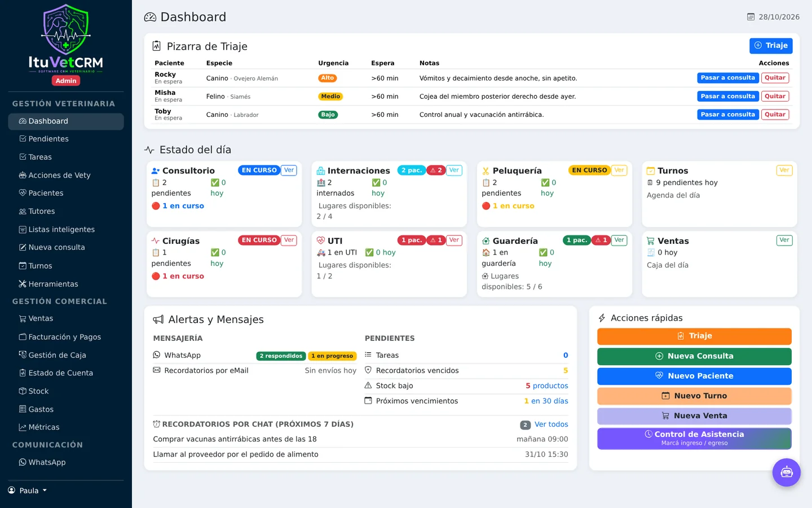
Task: Click the Ventas cart card icon
Action: pos(651,241)
